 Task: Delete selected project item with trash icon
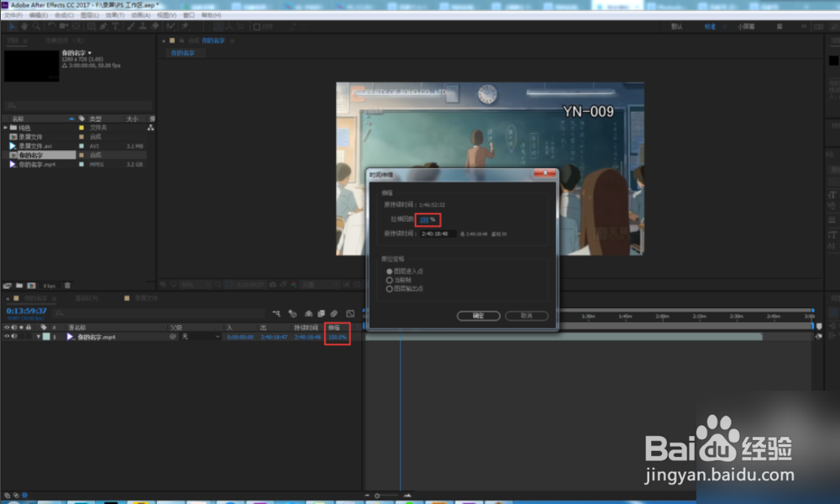67,286
